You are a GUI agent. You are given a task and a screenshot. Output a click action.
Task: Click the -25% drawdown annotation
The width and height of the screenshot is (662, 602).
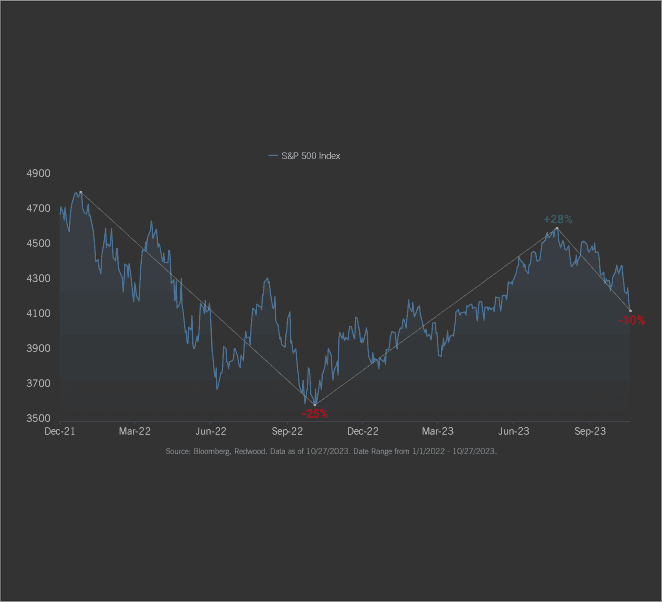315,414
